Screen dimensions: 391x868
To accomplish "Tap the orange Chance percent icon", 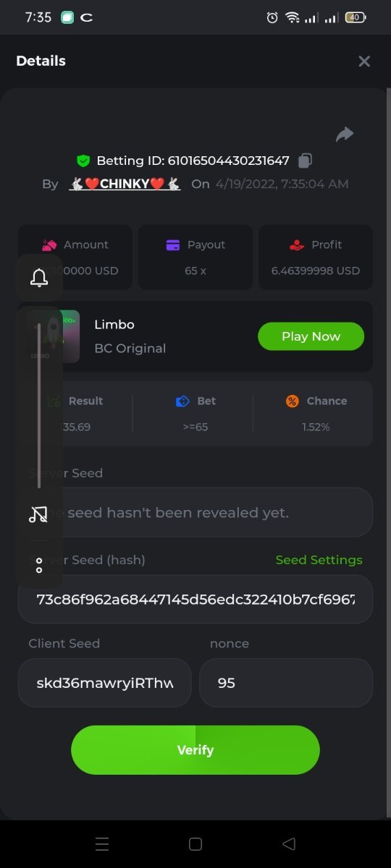I will (293, 401).
